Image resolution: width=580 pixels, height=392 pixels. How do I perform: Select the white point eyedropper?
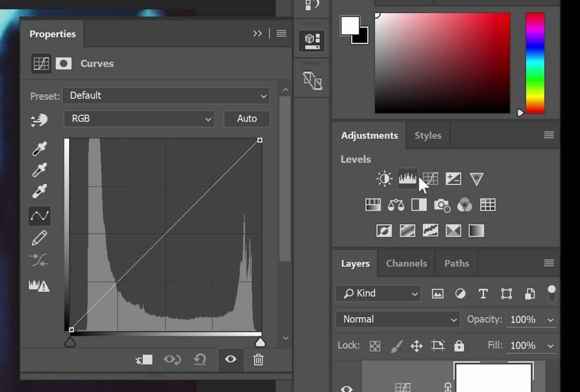coord(40,192)
